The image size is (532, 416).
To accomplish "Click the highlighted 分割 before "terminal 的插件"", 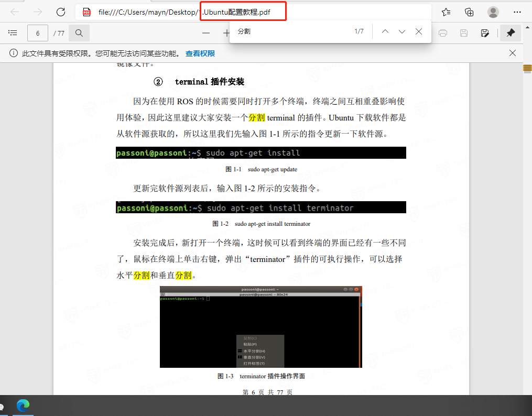I will click(x=257, y=118).
